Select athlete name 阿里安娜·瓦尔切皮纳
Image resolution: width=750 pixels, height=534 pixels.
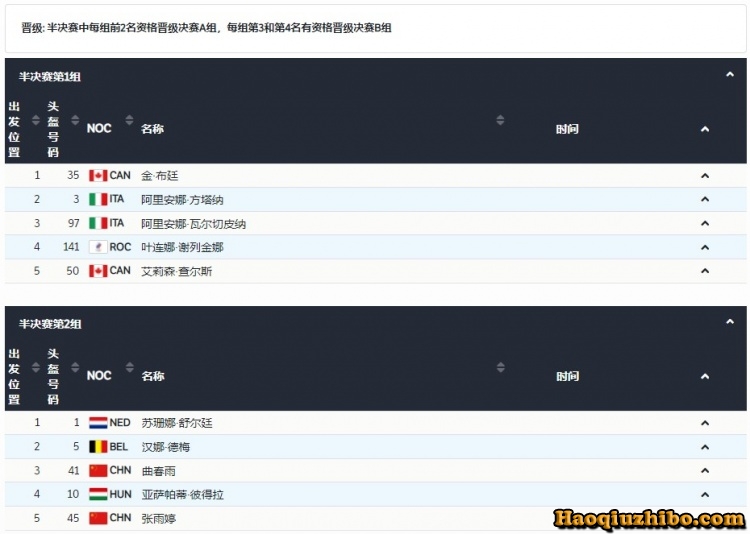point(193,223)
